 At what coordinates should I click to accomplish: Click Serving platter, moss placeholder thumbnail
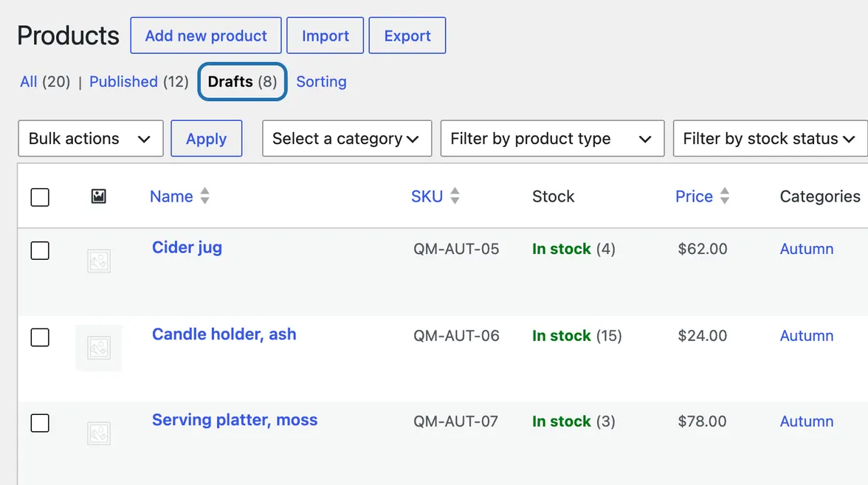tap(99, 433)
